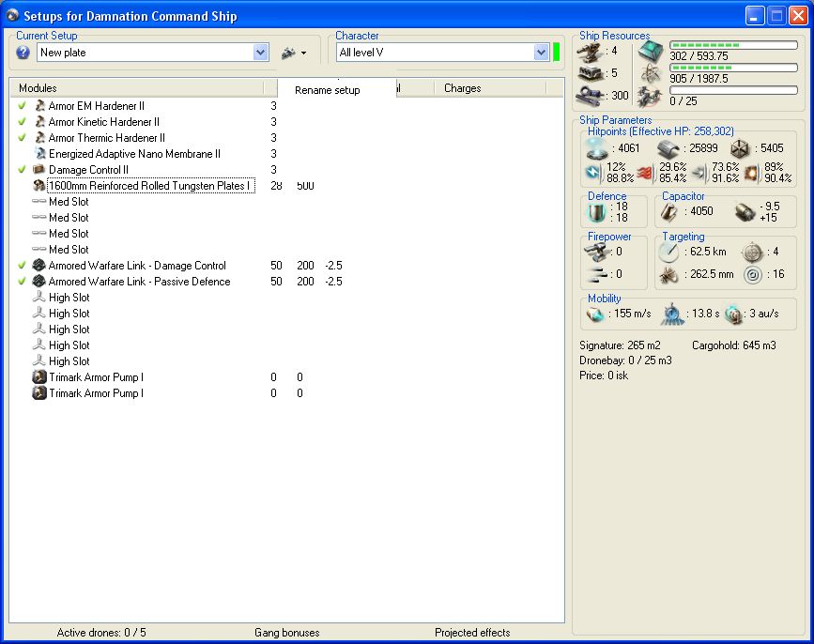The width and height of the screenshot is (814, 644).
Task: Click the EM resistance icon
Action: (593, 173)
